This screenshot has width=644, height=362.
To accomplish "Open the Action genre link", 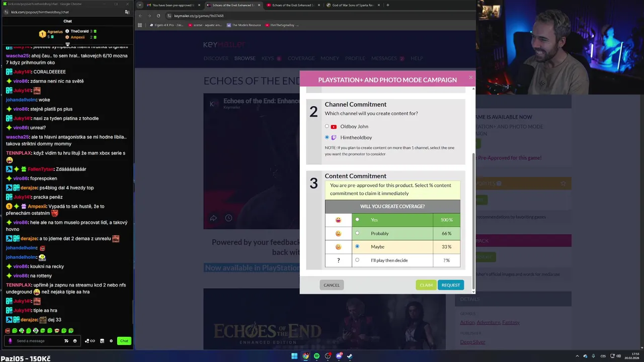I will [x=467, y=322].
